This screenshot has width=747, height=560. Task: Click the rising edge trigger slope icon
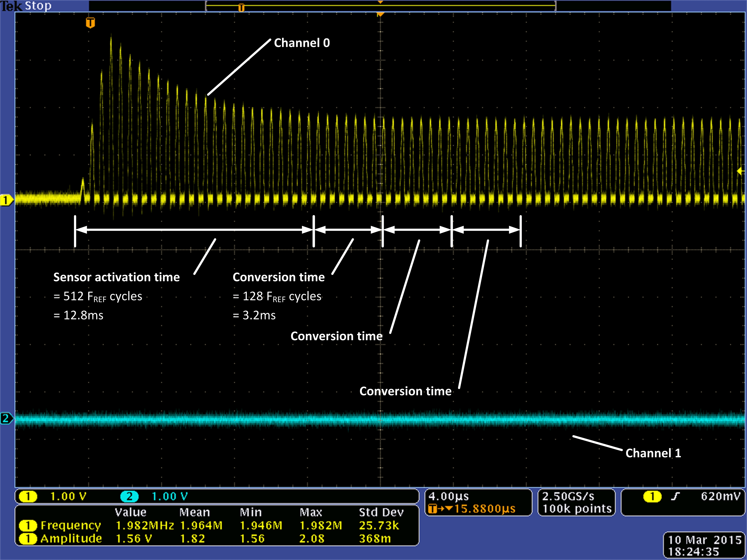675,496
